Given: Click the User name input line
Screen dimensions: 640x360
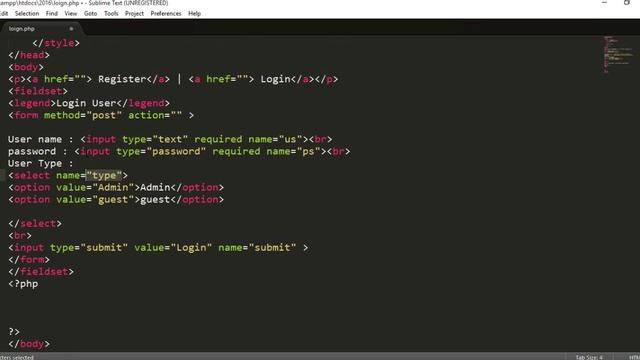Looking at the screenshot, I should 170,139.
